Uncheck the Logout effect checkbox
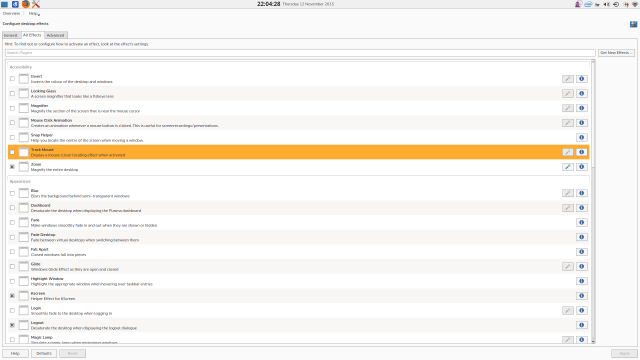The image size is (640, 360). pyautogui.click(x=12, y=325)
